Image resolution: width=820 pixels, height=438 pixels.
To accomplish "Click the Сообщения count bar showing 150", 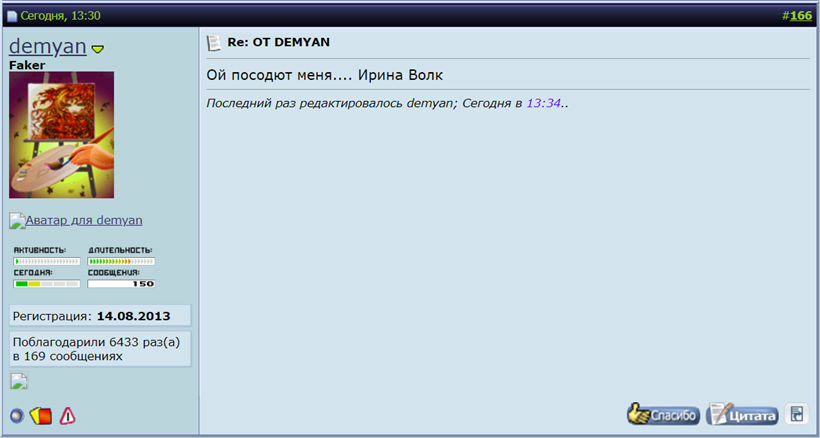I will click(x=121, y=284).
